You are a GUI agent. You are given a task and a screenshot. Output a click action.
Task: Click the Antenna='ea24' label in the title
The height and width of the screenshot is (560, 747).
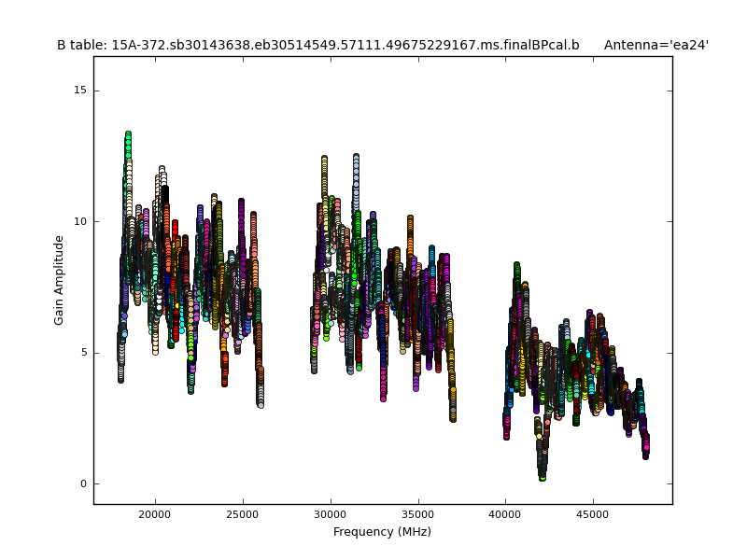[x=655, y=45]
